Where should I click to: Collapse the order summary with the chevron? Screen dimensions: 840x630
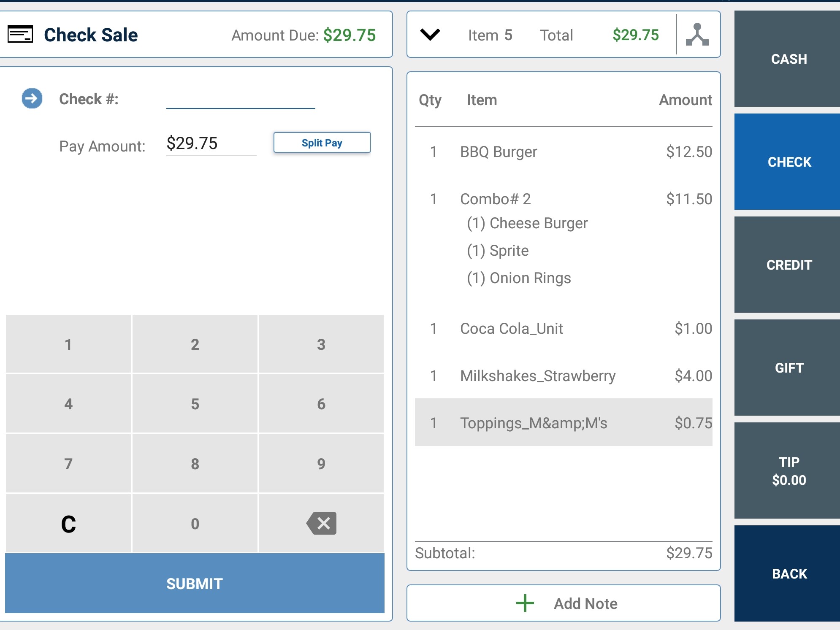pyautogui.click(x=430, y=35)
